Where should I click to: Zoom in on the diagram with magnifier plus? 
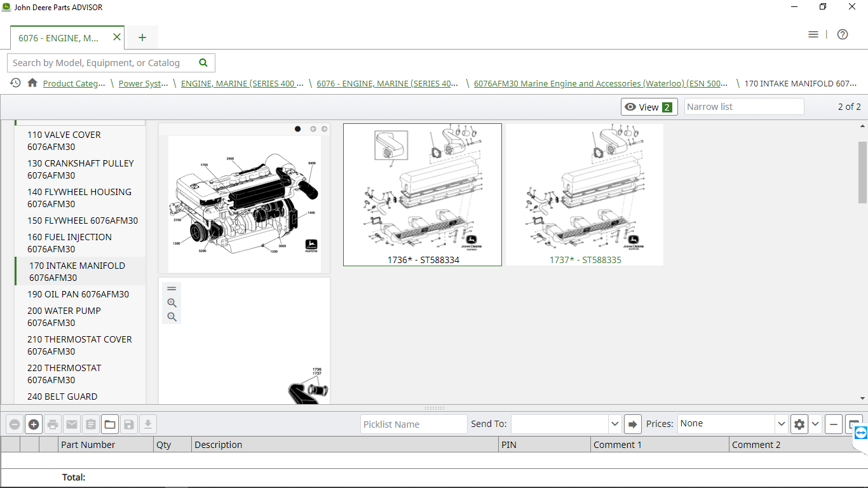coord(172,303)
